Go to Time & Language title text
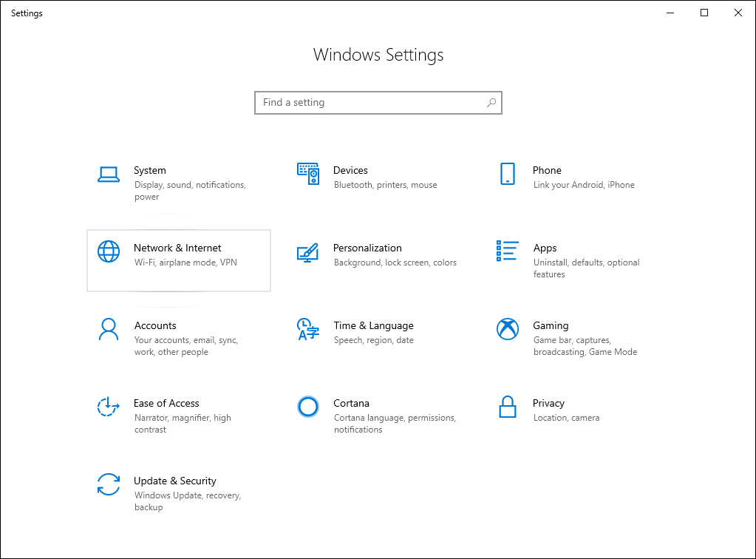The image size is (756, 559). (x=373, y=325)
